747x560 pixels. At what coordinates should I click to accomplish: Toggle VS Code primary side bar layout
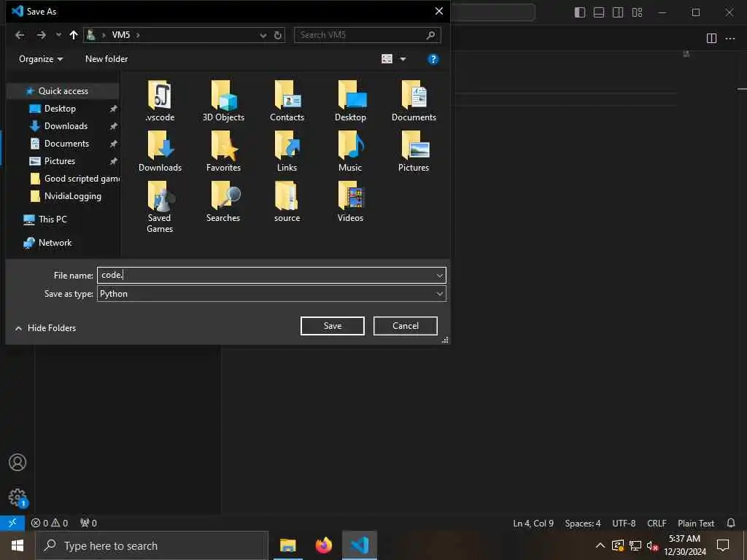[x=580, y=12]
